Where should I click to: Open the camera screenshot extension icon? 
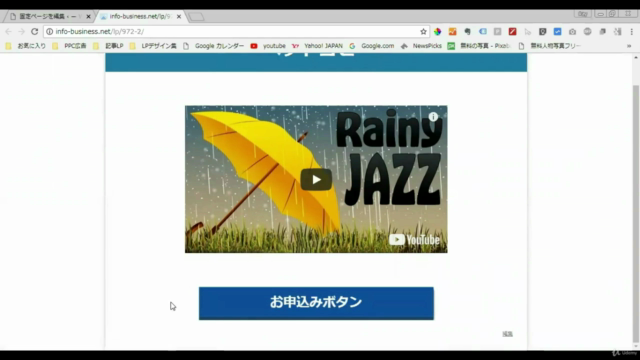pos(573,31)
